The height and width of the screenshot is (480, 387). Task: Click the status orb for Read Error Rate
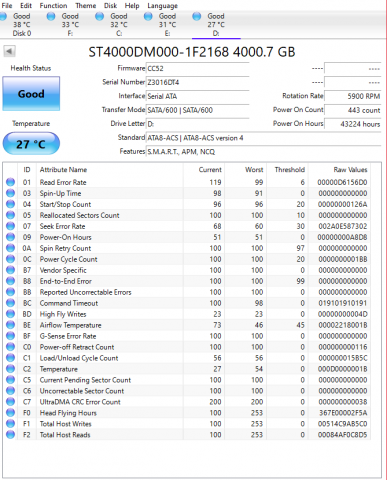point(11,182)
